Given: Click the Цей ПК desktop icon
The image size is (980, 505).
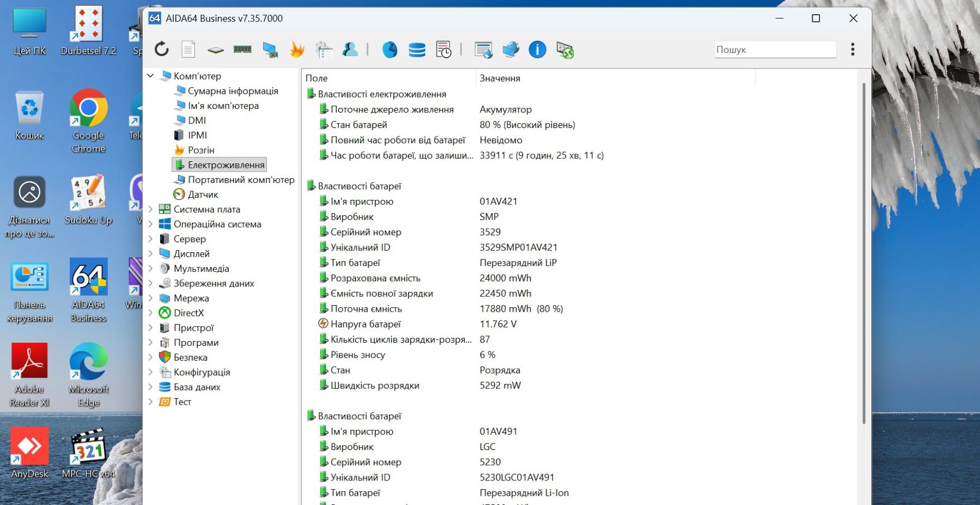Looking at the screenshot, I should (29, 32).
